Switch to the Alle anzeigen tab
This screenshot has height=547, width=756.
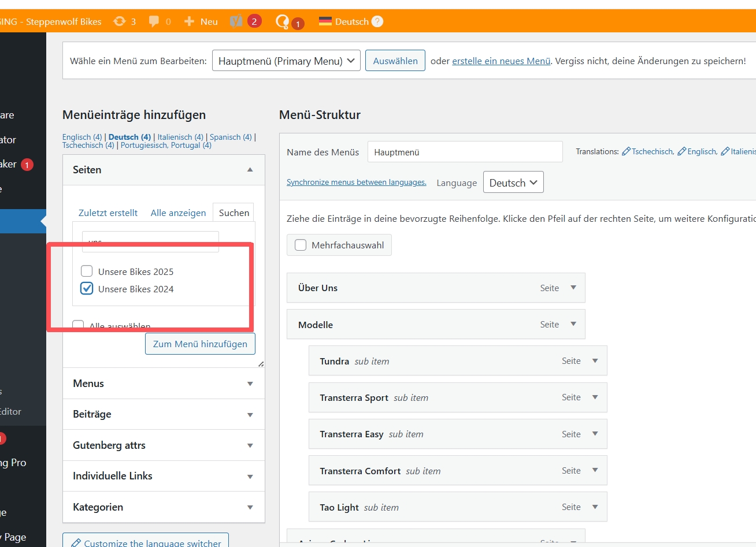[x=178, y=213]
